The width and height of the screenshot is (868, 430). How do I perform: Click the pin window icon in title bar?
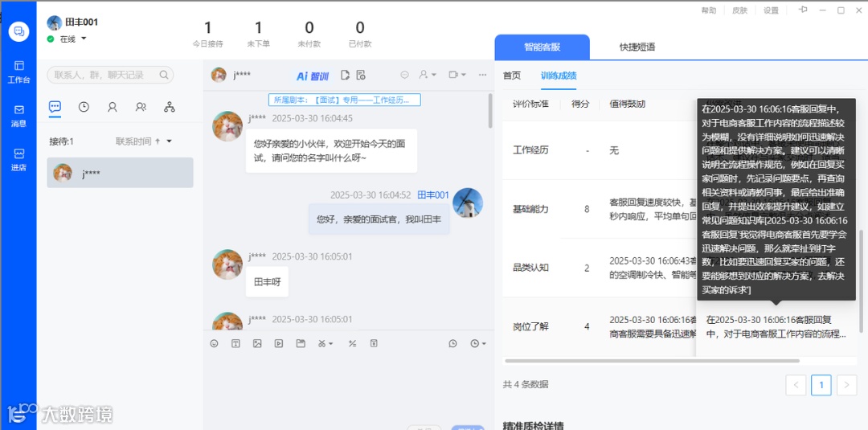(803, 10)
